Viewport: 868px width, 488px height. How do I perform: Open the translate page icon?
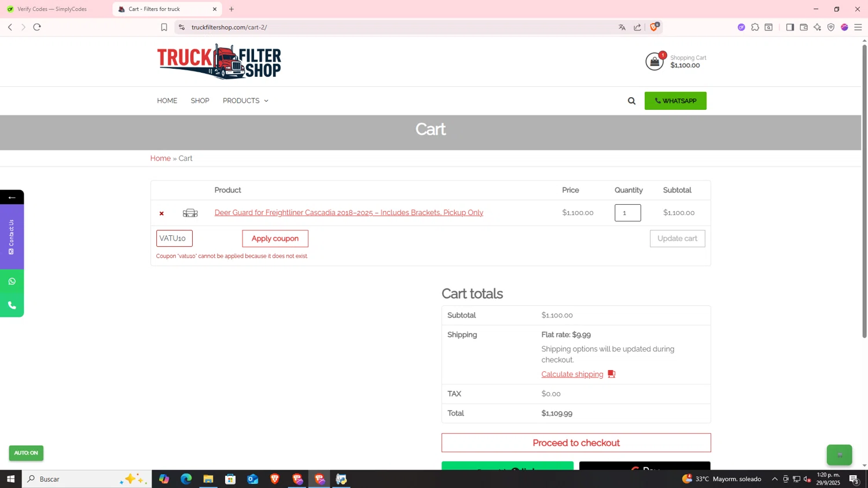pos(622,27)
